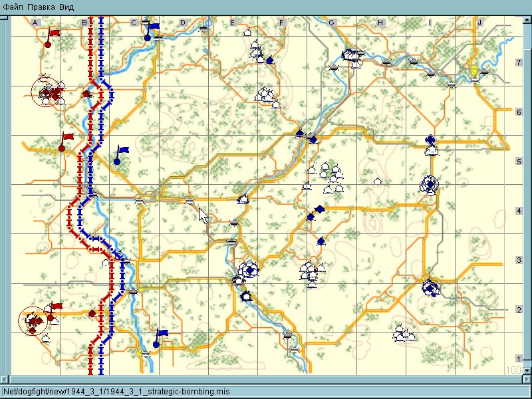532x399 pixels.
Task: Click the blue circled target in column I, row 3
Action: tap(431, 288)
